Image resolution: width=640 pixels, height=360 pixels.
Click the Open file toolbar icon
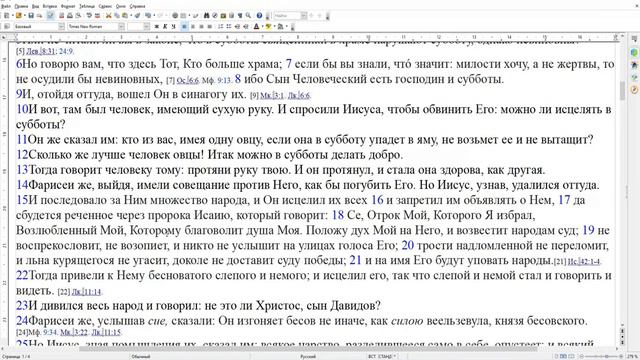click(19, 16)
